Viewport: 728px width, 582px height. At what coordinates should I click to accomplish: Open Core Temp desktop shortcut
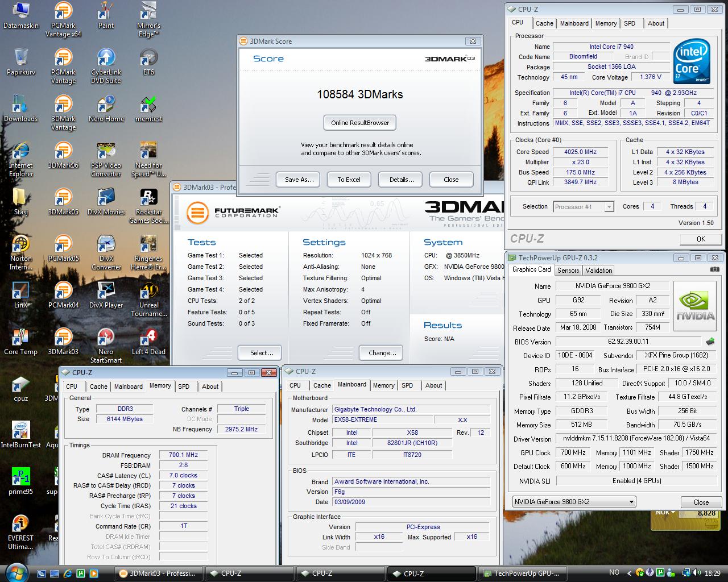21,342
